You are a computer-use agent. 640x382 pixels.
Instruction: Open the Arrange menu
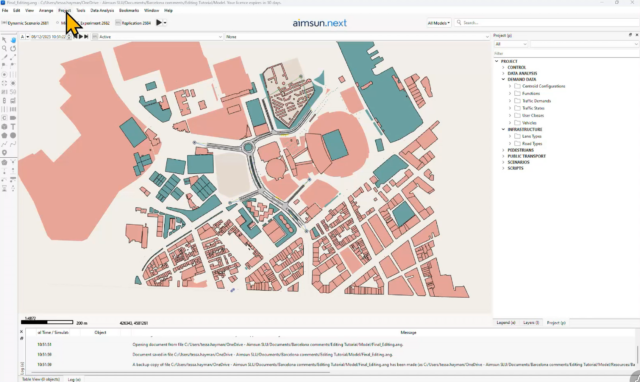pos(46,11)
